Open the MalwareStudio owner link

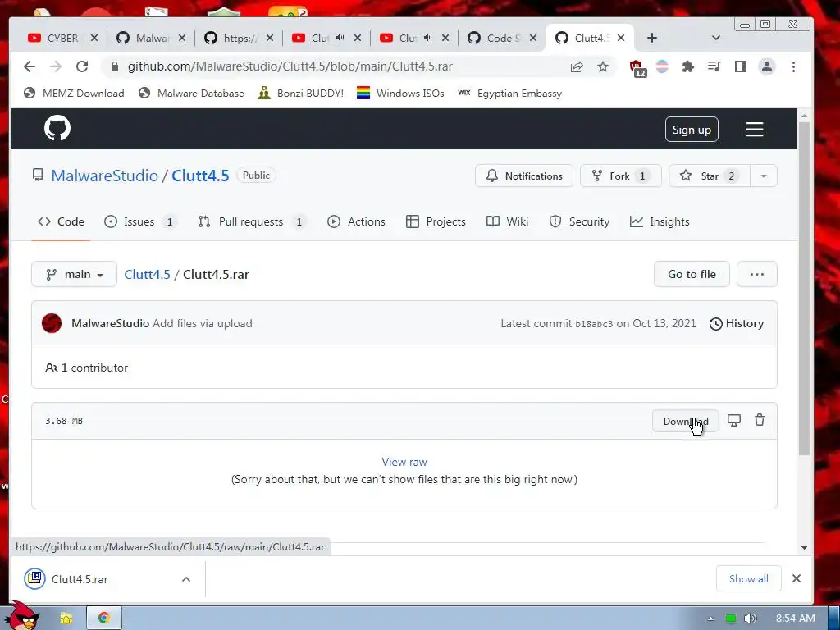pos(104,176)
